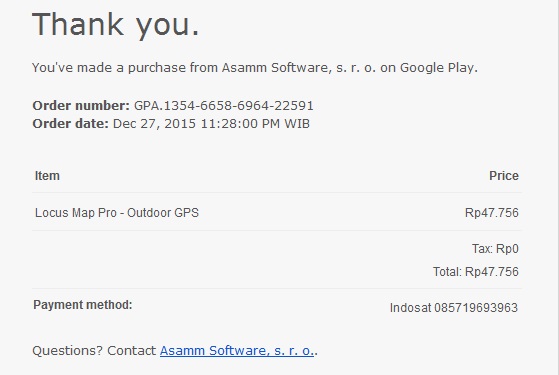Click the "Price" column header
This screenshot has height=375, width=559.
click(x=504, y=176)
